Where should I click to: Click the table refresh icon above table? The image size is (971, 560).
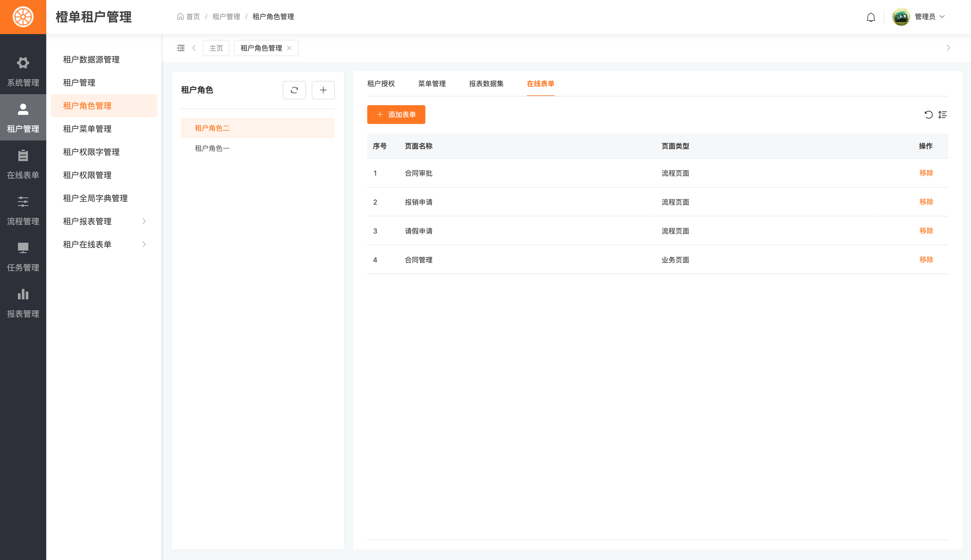[x=928, y=115]
